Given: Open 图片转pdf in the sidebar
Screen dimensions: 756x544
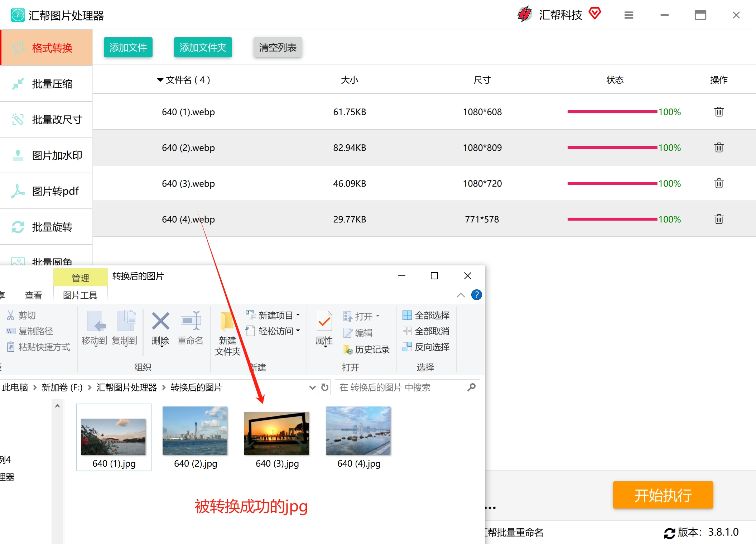Looking at the screenshot, I should [47, 191].
